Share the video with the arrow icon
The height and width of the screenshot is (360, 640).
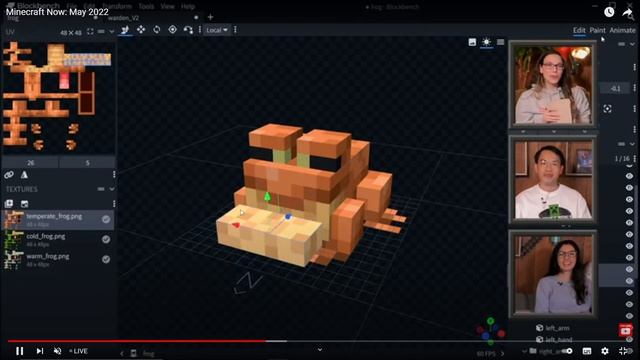tap(627, 12)
